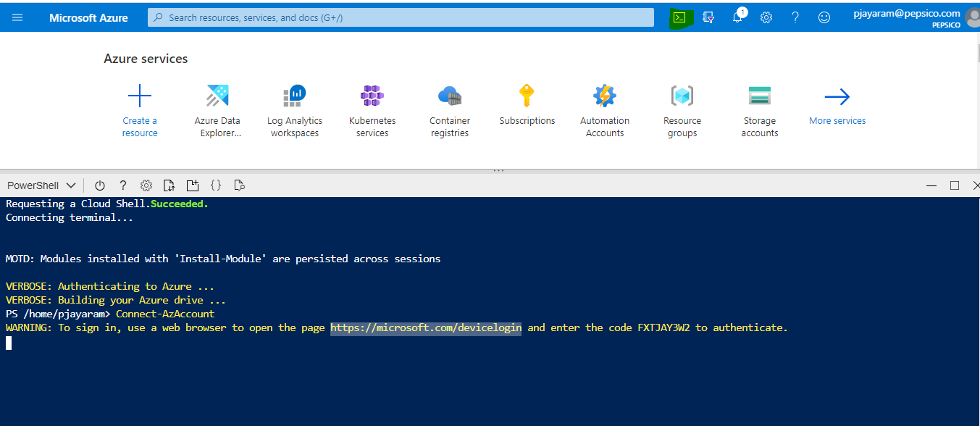Click the Azure services heading
This screenshot has width=980, height=426.
point(146,59)
